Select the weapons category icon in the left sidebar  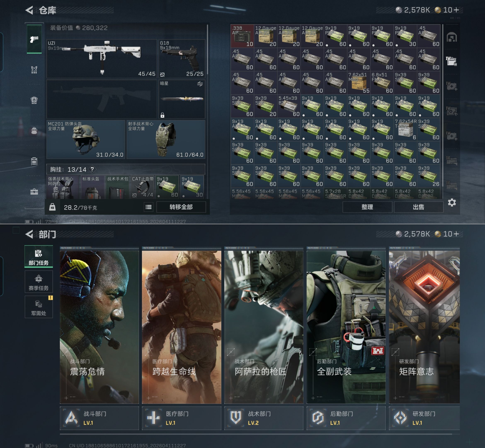coord(34,39)
